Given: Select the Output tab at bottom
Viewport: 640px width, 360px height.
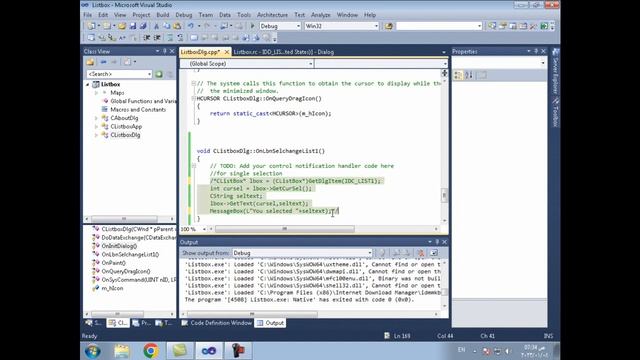Looking at the screenshot, I should pos(271,323).
